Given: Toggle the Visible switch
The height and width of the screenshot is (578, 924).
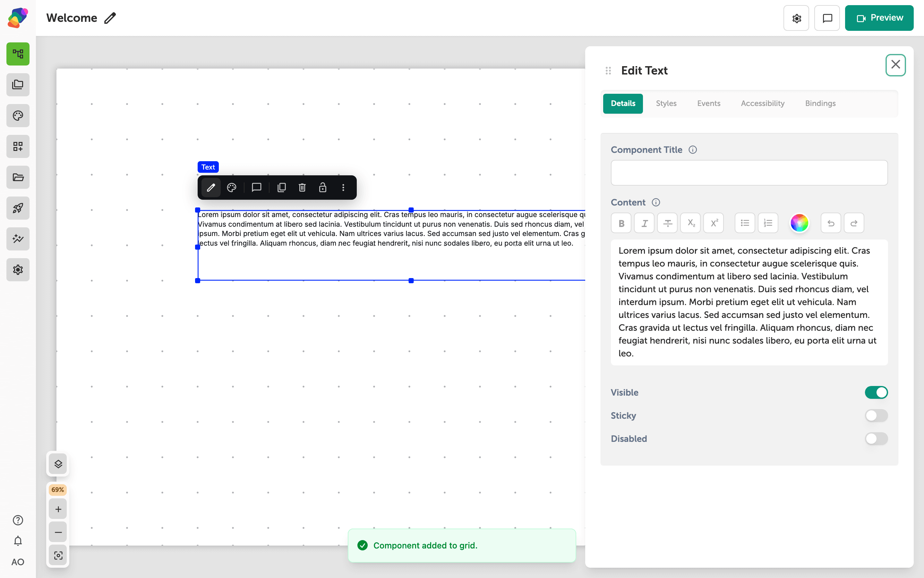Looking at the screenshot, I should click(x=876, y=392).
